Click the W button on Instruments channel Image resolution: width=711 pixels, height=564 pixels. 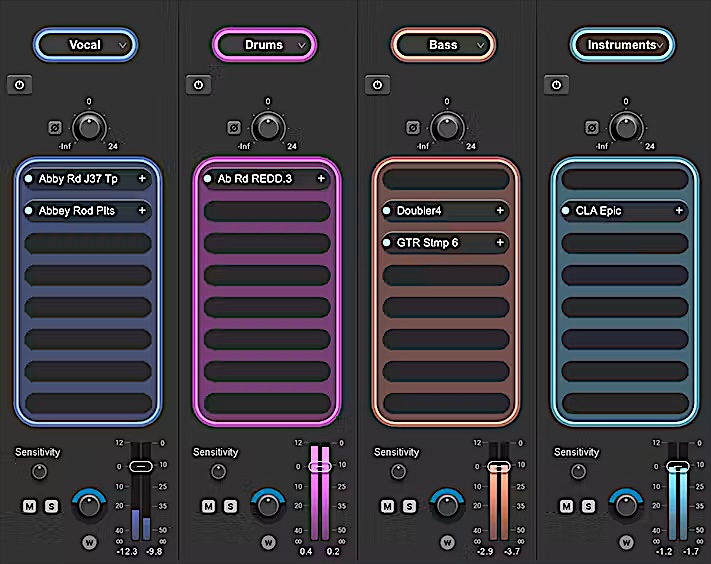pos(626,542)
